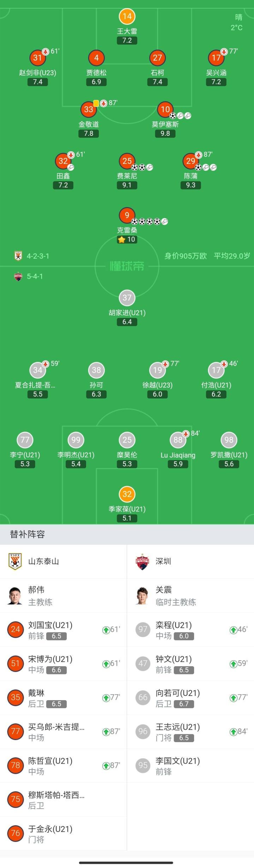This screenshot has height=868, width=254.
Task: Tap 王志远(U21) number 96 substitute badge
Action: coord(143,732)
